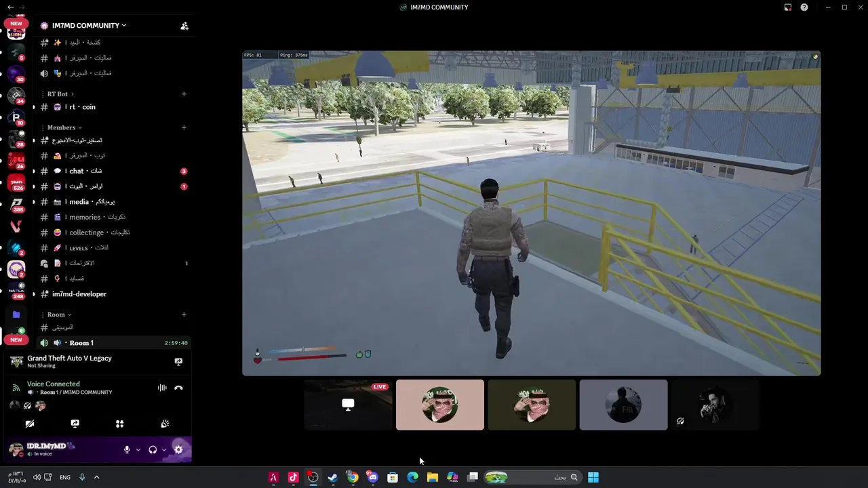This screenshot has height=488, width=868.
Task: Select the muted participant tile
Action: coord(715,405)
